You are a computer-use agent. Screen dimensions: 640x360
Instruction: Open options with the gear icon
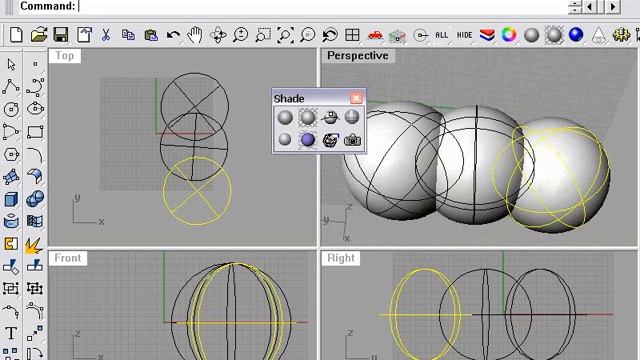pyautogui.click(x=621, y=35)
